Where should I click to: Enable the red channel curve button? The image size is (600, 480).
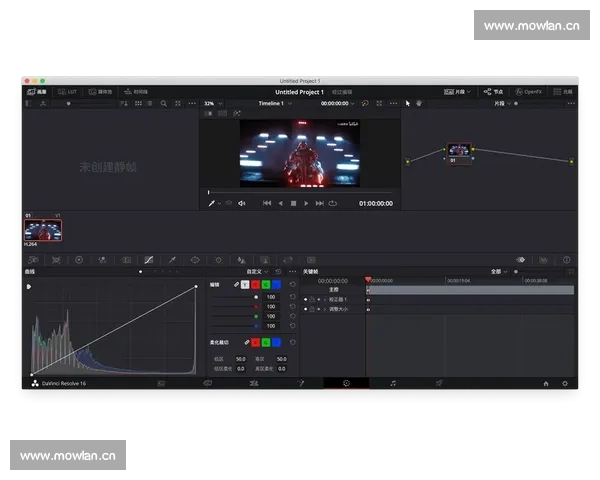256,285
